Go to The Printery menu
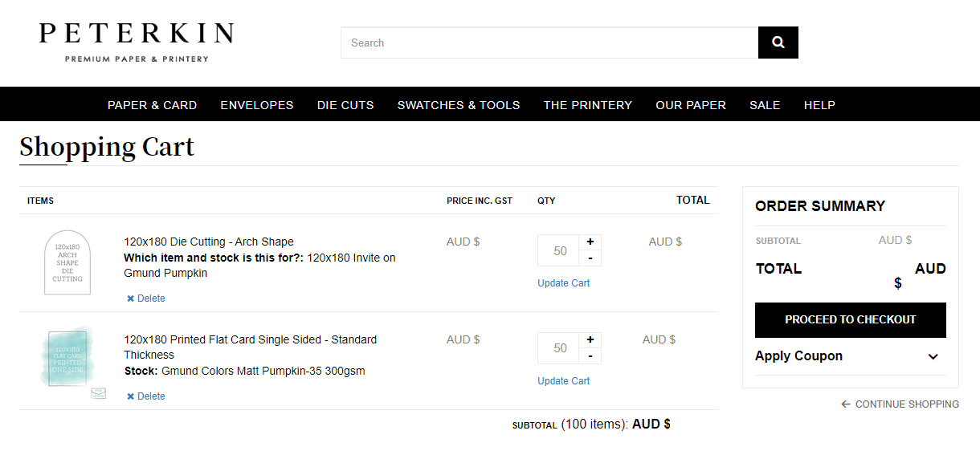The width and height of the screenshot is (980, 459). tap(588, 105)
